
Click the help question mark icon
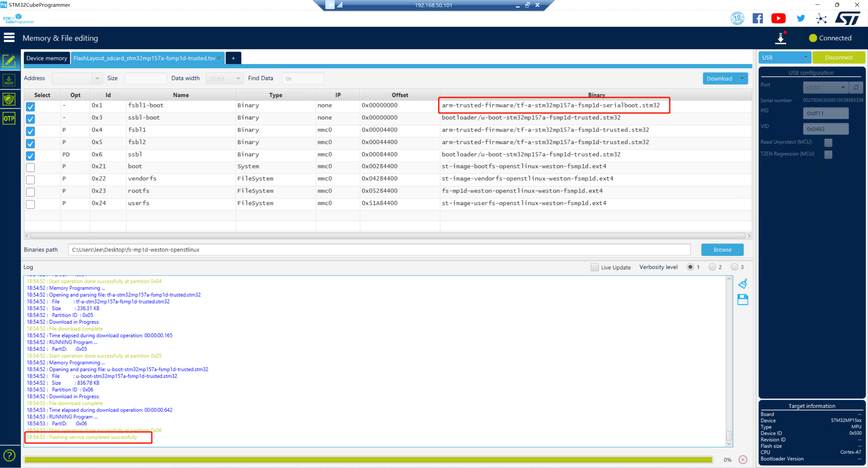tap(9, 455)
